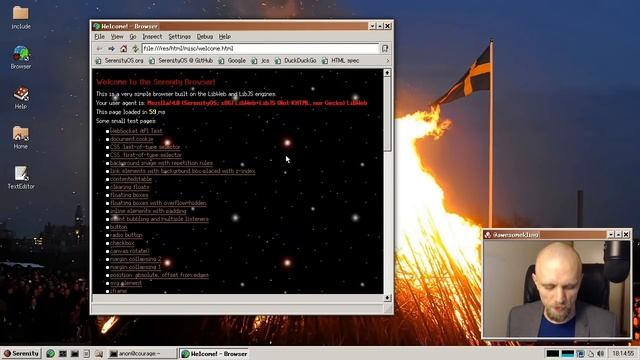
Task: Bookmark this page using the address bar icon
Action: tap(385, 49)
